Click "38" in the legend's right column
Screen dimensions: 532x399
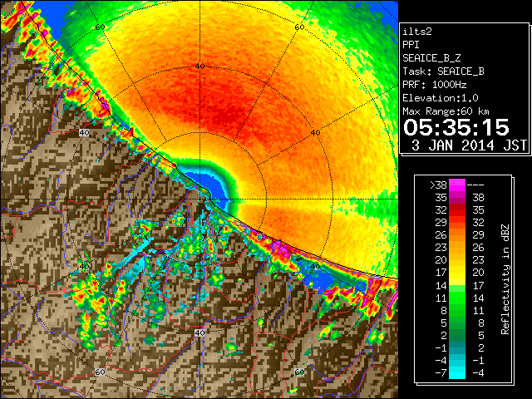(x=478, y=198)
